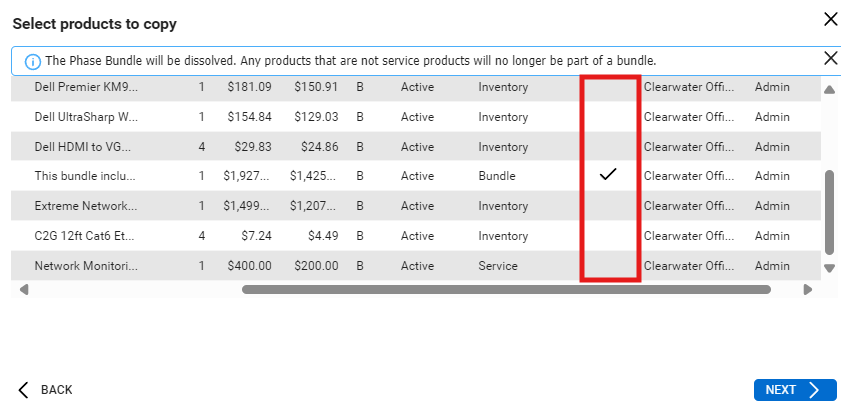The width and height of the screenshot is (848, 416).
Task: Select the Dell HDMI to VG product row
Action: tap(86, 147)
